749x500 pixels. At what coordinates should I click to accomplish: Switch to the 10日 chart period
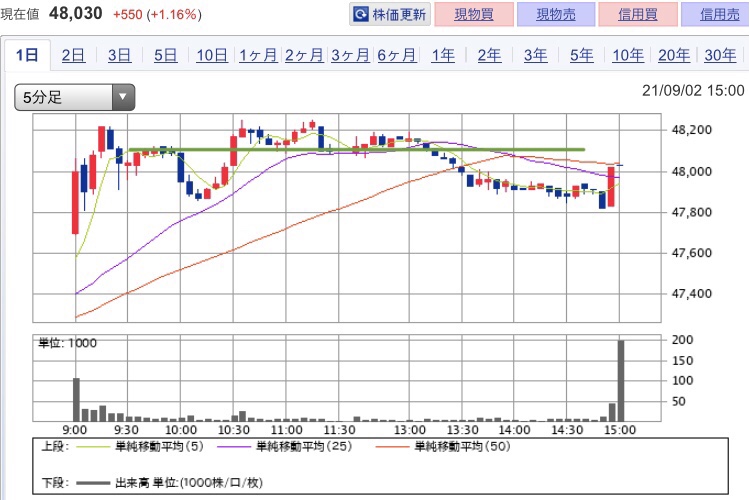[x=212, y=55]
